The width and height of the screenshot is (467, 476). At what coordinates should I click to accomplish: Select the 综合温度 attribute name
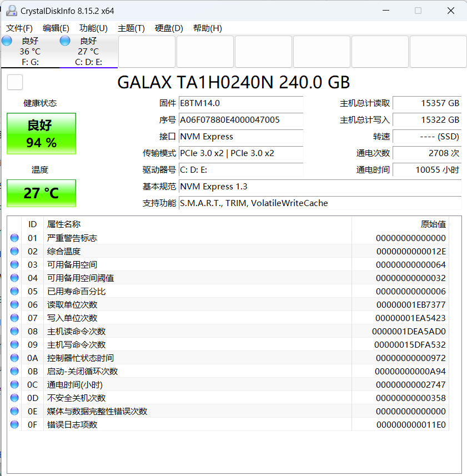click(64, 252)
